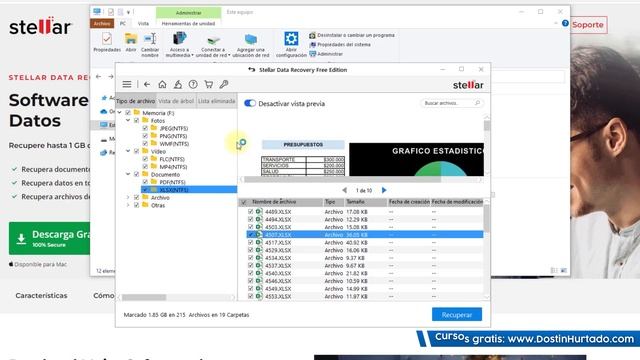This screenshot has width=640, height=360.
Task: Expand the Otras tree node
Action: pyautogui.click(x=128, y=205)
